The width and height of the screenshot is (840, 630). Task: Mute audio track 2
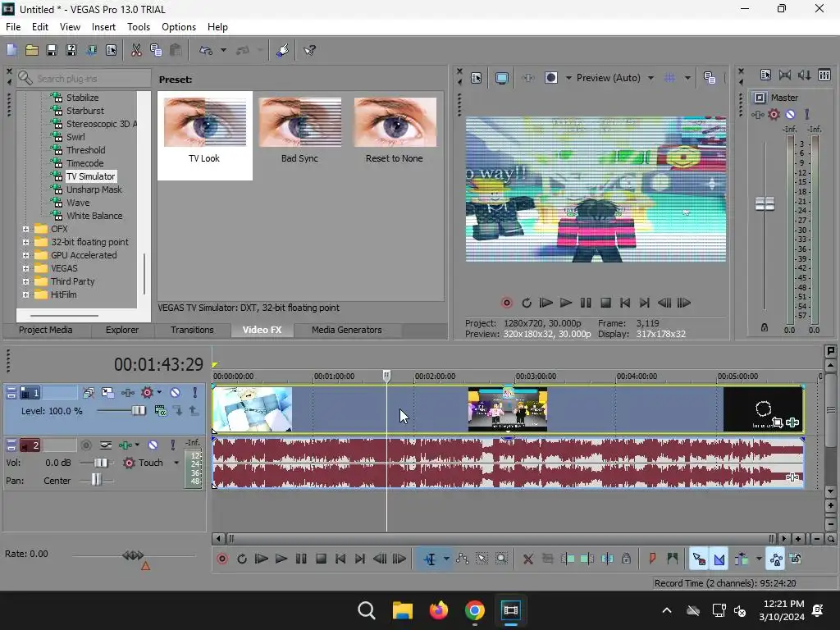point(153,445)
